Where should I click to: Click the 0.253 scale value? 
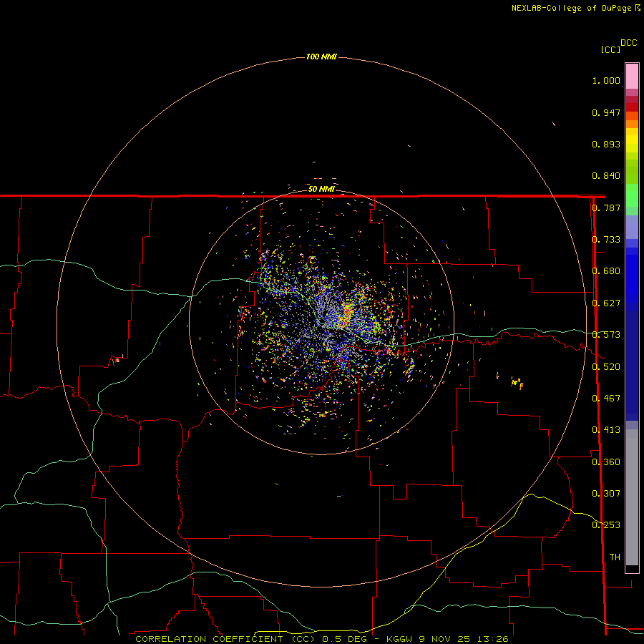(606, 525)
